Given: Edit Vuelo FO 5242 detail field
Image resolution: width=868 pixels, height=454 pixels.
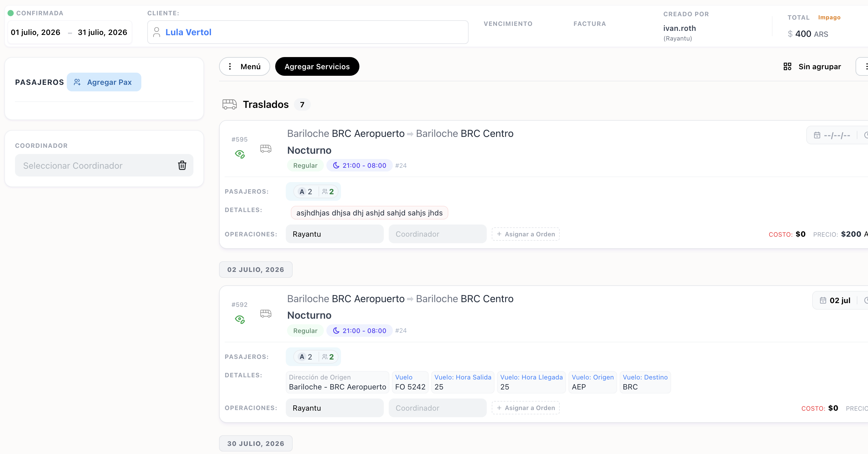Looking at the screenshot, I should (x=410, y=382).
